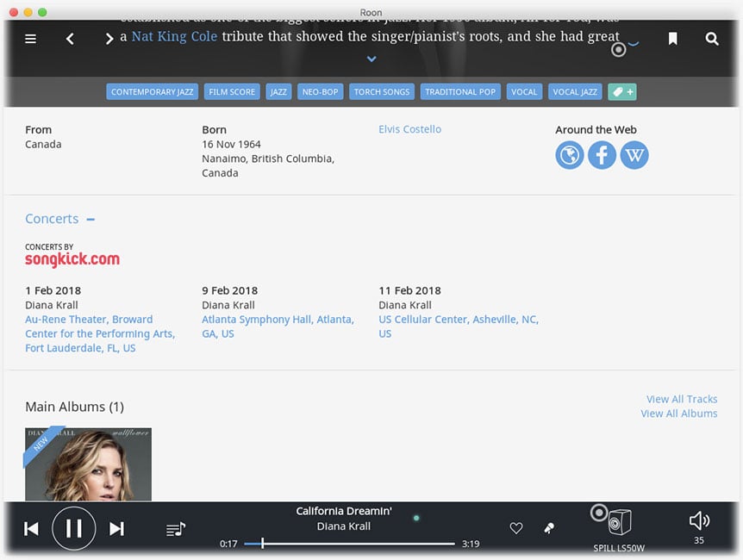Open the bookmarks icon
This screenshot has width=743, height=560.
click(672, 39)
